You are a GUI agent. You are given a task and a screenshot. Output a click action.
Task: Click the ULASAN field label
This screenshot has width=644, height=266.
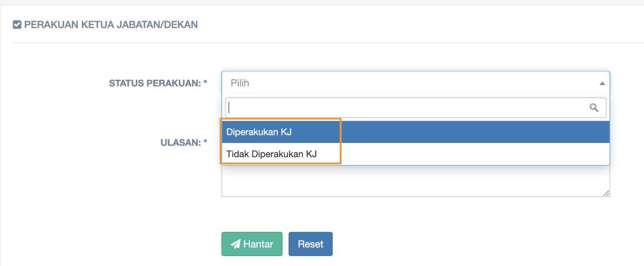[x=181, y=143]
